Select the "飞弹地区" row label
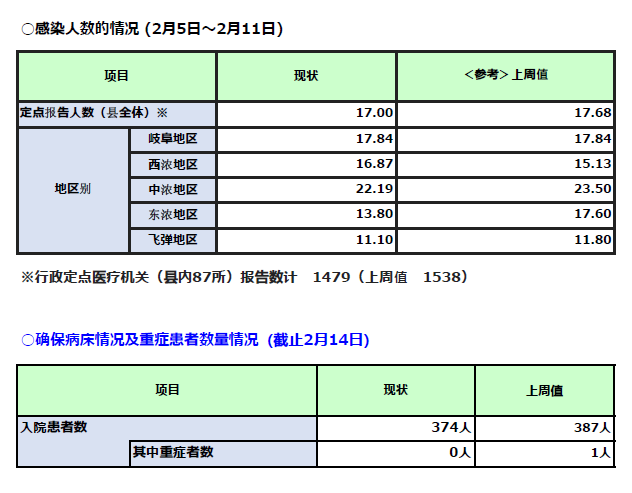The height and width of the screenshot is (493, 632). tap(172, 239)
